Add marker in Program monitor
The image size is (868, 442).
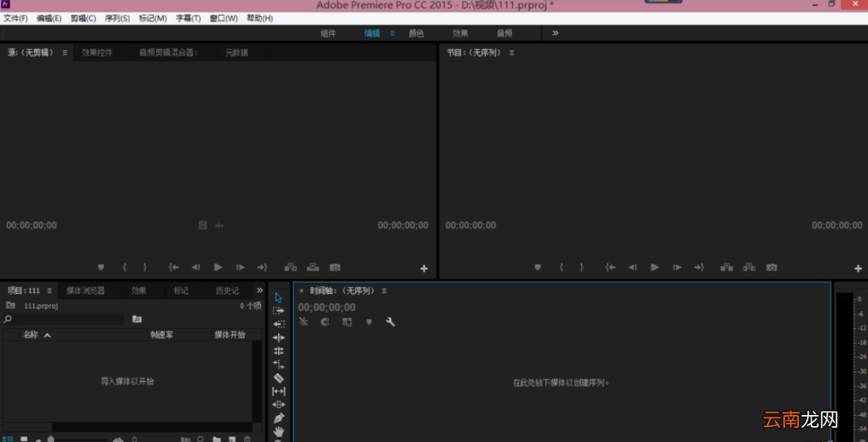click(x=537, y=267)
